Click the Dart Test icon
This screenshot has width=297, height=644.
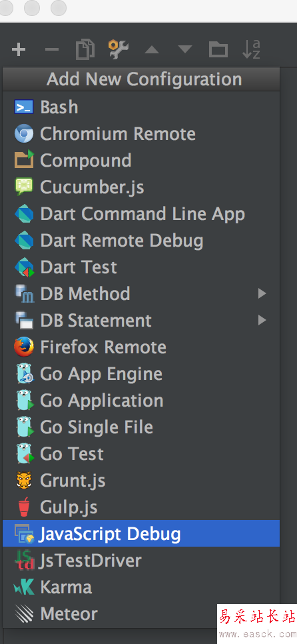click(24, 267)
